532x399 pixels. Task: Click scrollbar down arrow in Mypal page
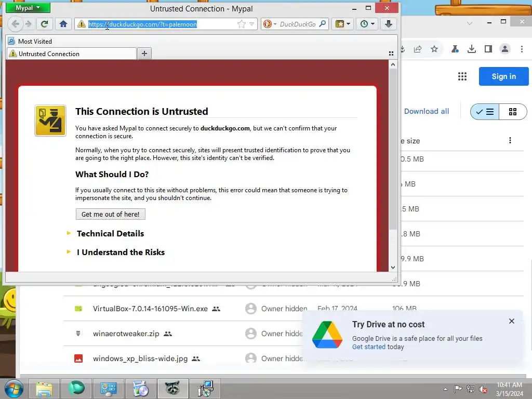393,268
